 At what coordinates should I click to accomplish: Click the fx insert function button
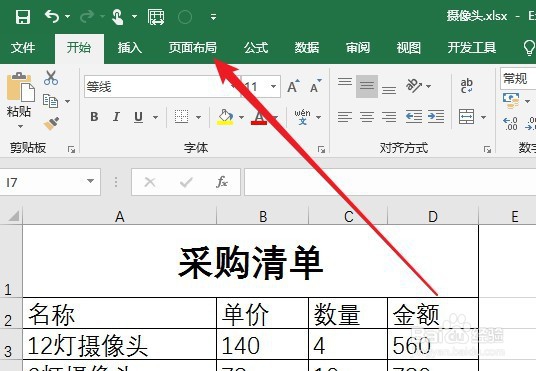(222, 182)
